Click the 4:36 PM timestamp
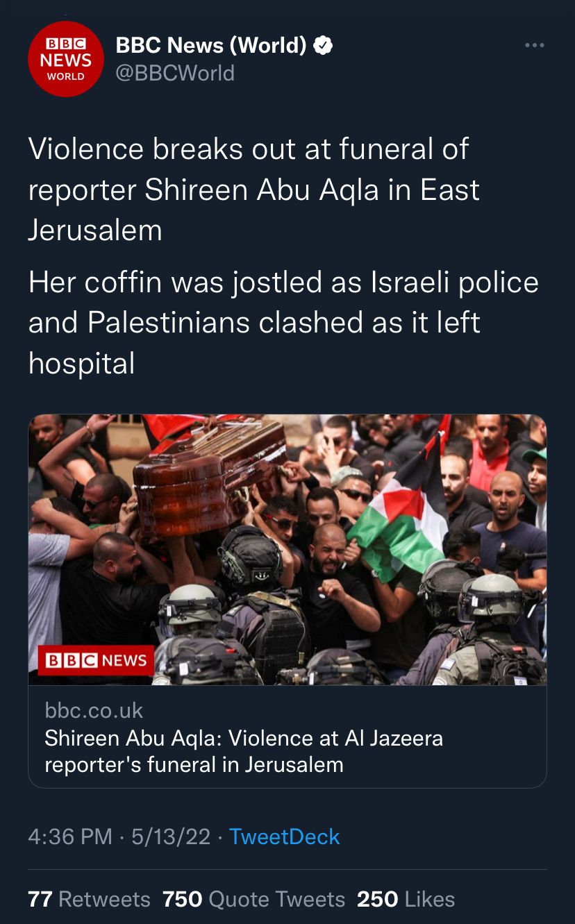 (x=70, y=837)
